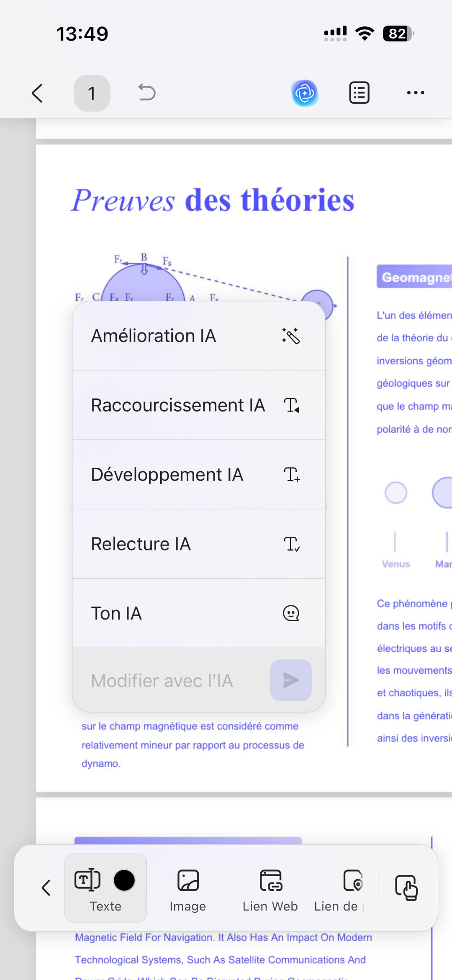Select the Image insertion tool
Image resolution: width=452 pixels, height=980 pixels.
(187, 888)
